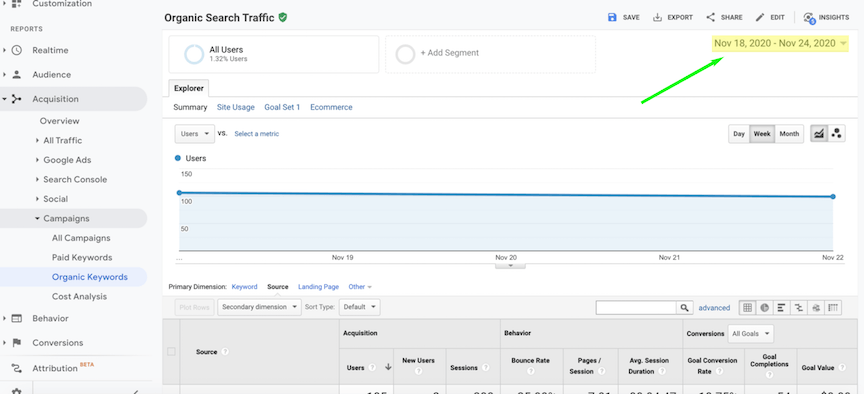Open the Insights icon

(x=809, y=18)
